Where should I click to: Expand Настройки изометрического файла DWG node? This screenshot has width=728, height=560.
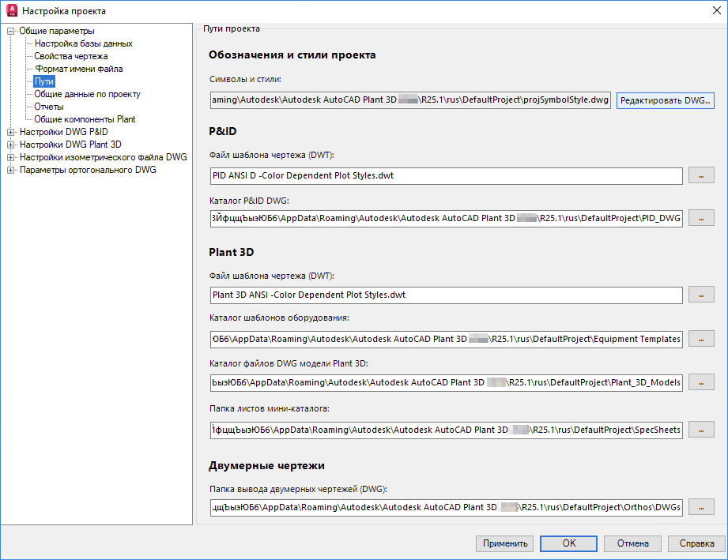click(x=11, y=157)
